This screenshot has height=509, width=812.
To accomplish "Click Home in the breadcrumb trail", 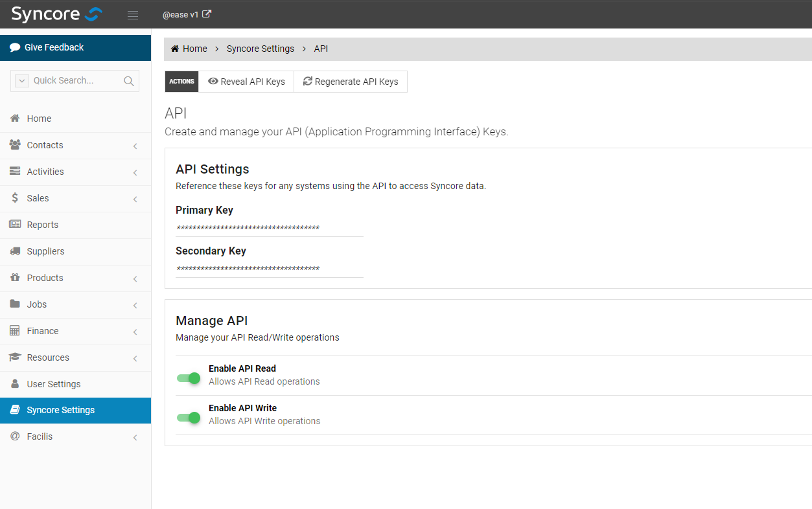I will [189, 48].
